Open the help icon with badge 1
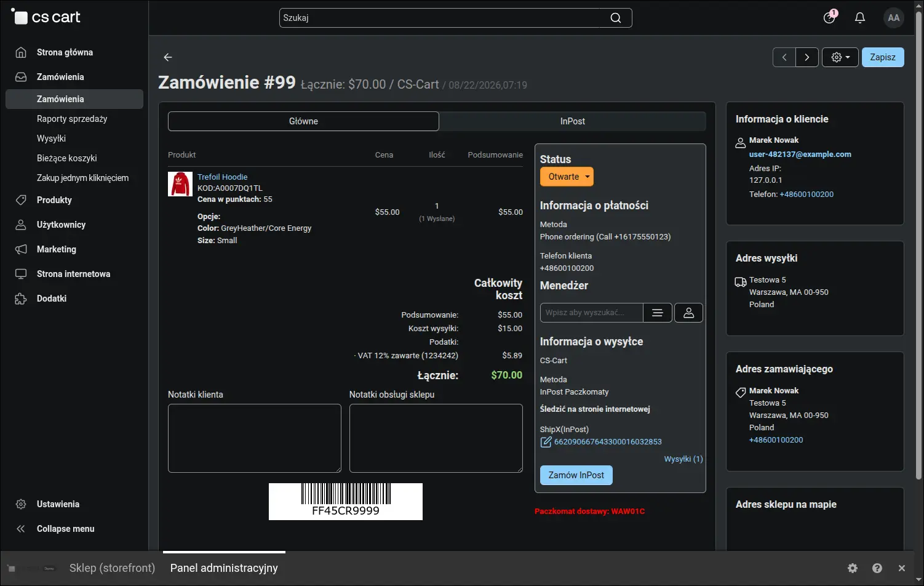924x586 pixels. (x=830, y=17)
